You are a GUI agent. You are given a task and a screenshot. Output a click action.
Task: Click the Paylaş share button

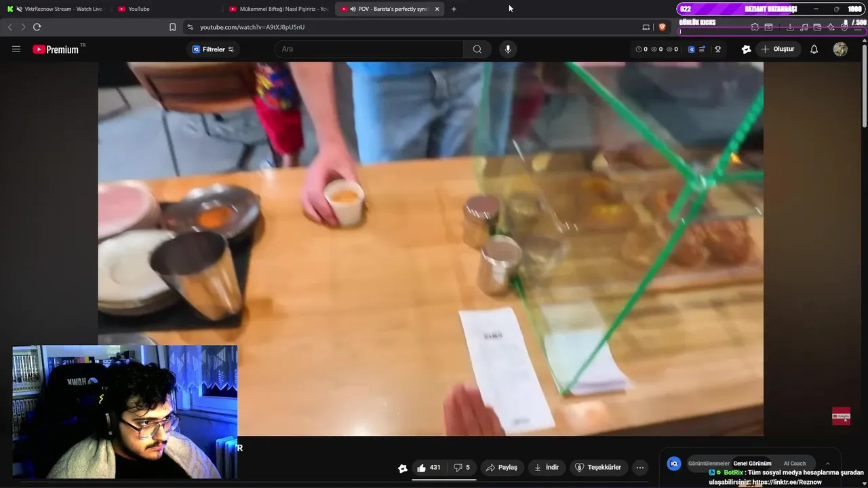(x=501, y=467)
